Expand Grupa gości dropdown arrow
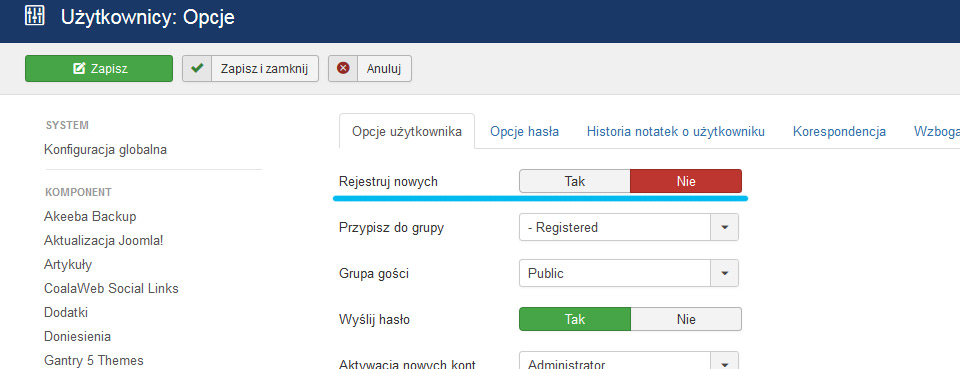The height and width of the screenshot is (369, 960). click(725, 273)
